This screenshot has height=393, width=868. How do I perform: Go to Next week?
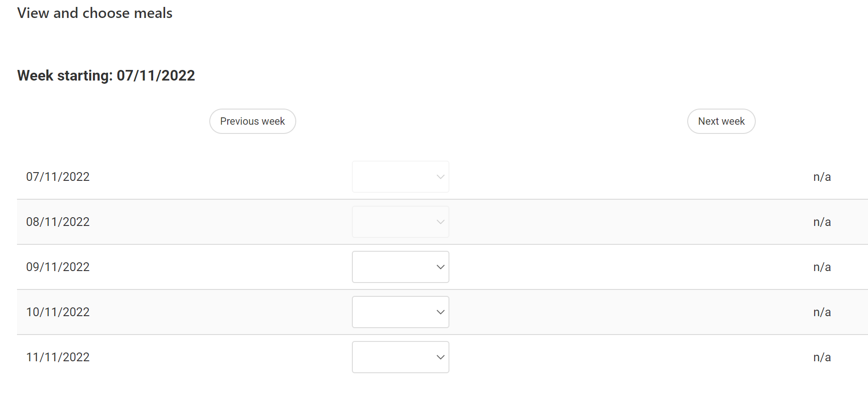721,121
